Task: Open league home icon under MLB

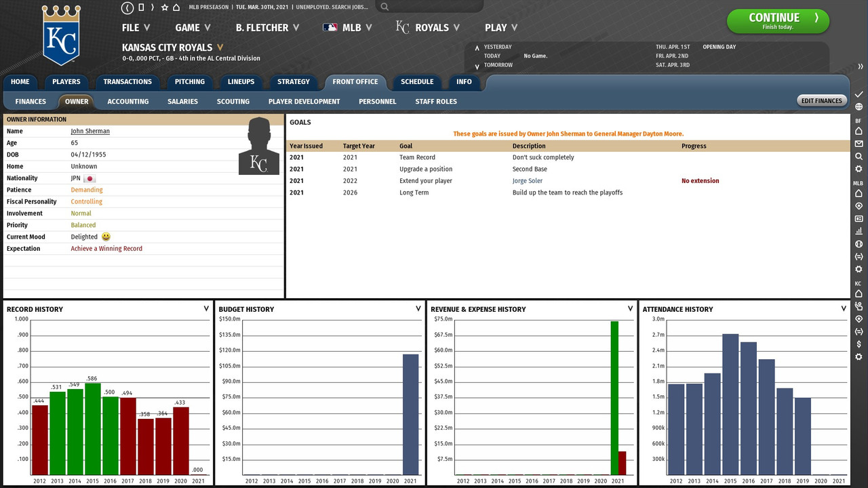Action: 859,193
